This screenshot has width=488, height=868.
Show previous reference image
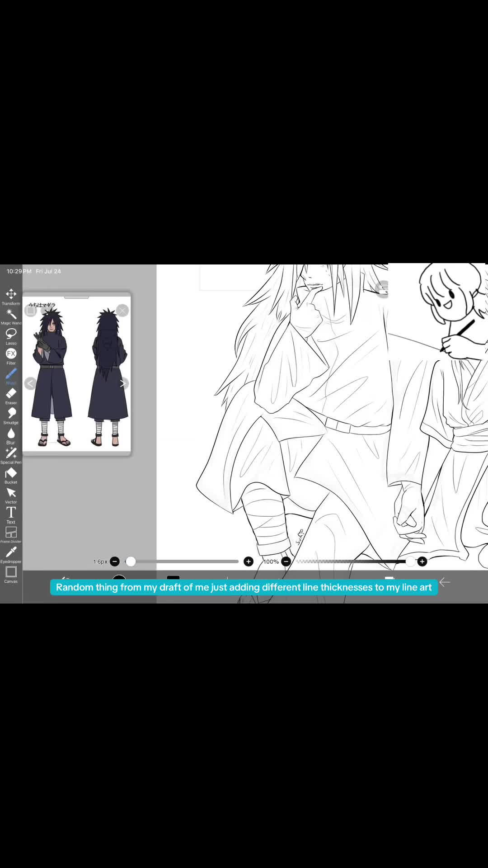tap(30, 383)
